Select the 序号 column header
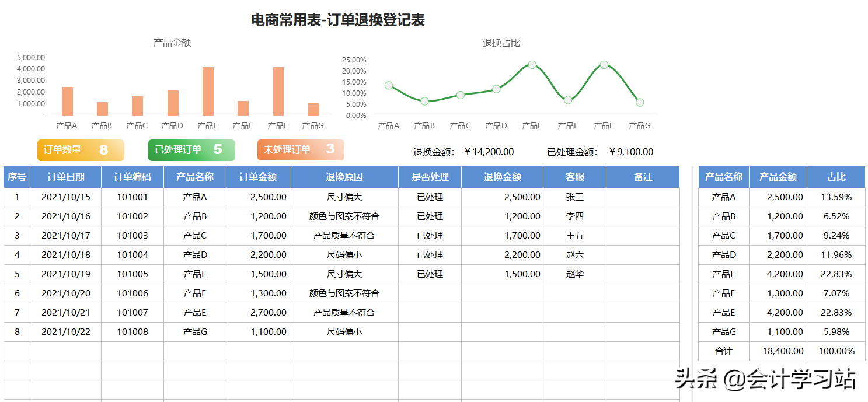The width and height of the screenshot is (868, 402). tap(17, 177)
